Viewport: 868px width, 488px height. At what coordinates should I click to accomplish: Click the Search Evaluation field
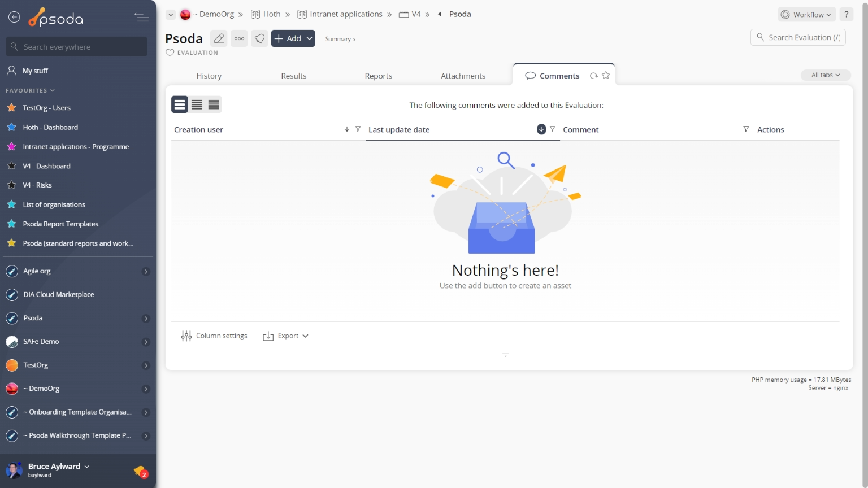pos(798,37)
